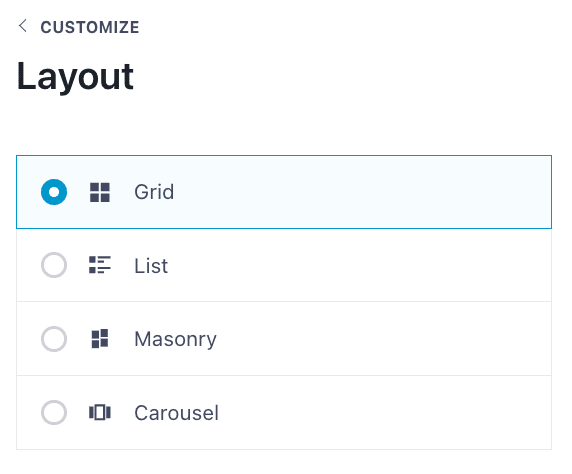Image resolution: width=572 pixels, height=474 pixels.
Task: Choose the Masonry option row
Action: tap(284, 339)
